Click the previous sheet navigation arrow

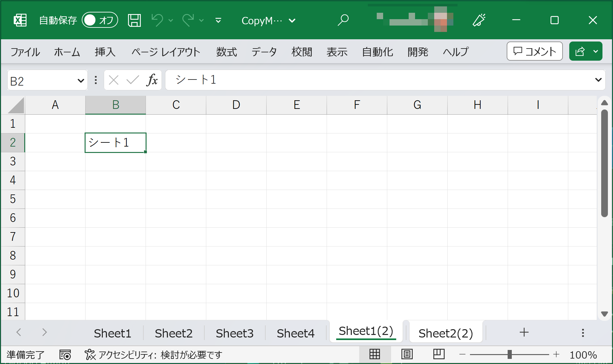(19, 332)
